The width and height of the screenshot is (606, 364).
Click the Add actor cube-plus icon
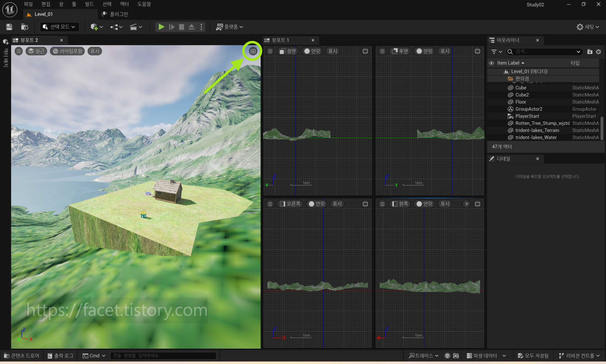click(94, 27)
